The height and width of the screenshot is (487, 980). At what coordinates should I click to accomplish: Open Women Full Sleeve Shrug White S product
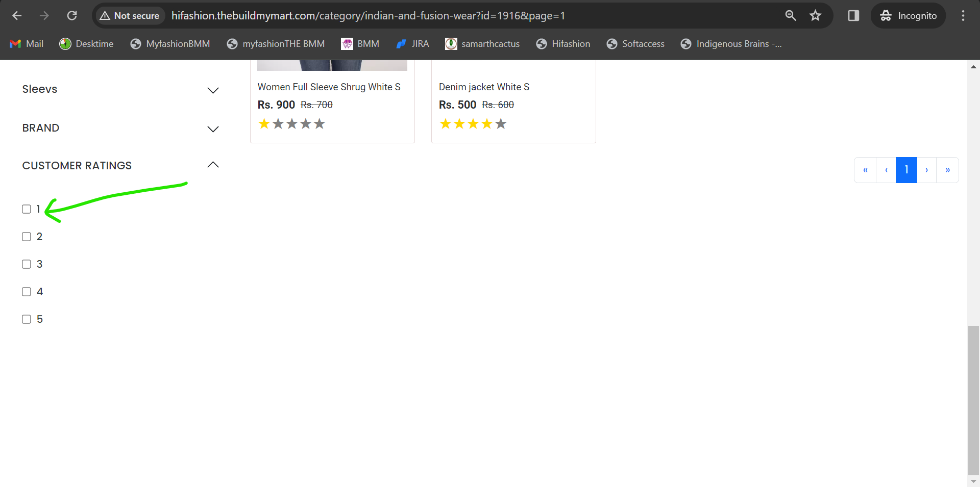click(x=329, y=87)
